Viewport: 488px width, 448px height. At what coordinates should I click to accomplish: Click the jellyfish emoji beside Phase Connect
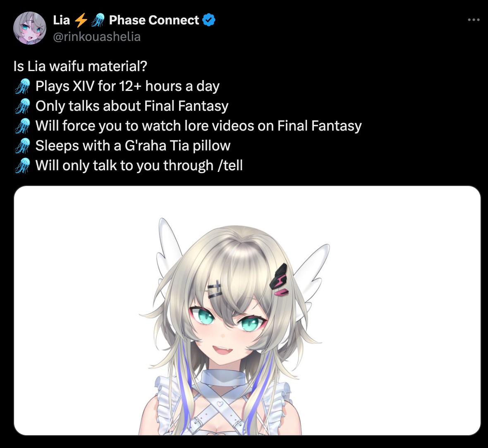[x=98, y=20]
